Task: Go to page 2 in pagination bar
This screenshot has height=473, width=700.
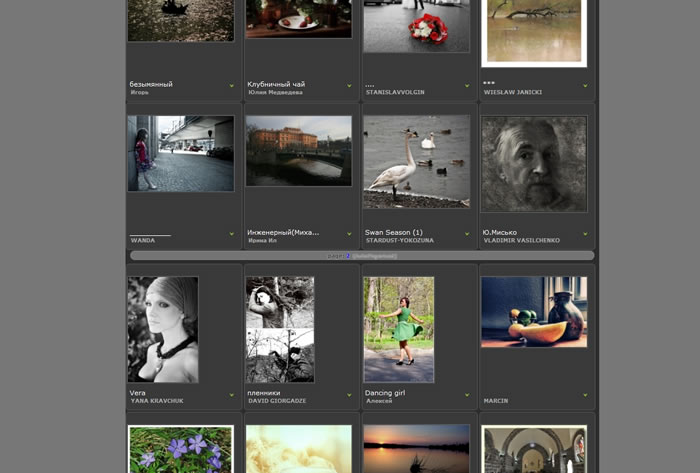Action: (348, 256)
